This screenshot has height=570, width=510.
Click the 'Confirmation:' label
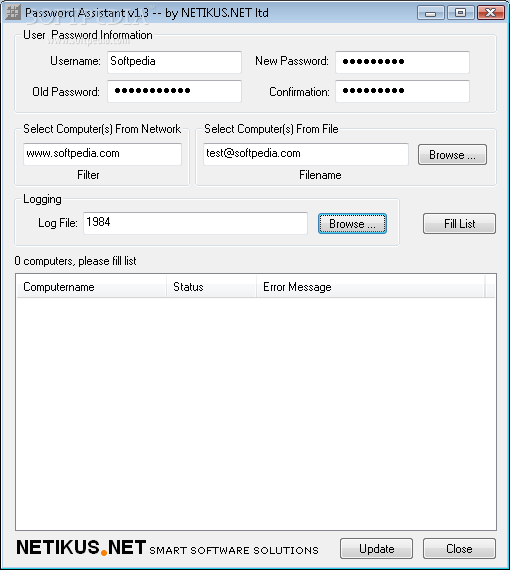[x=299, y=92]
